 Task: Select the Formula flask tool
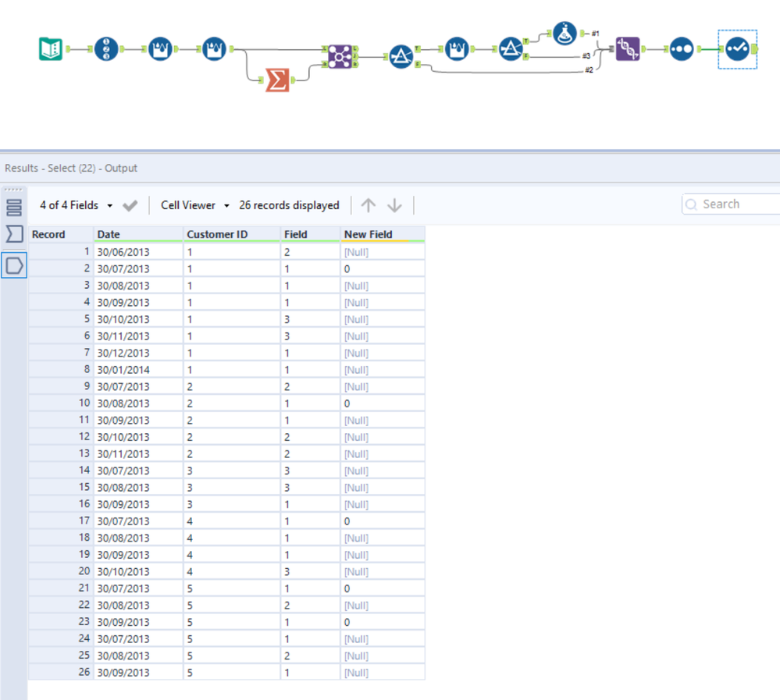coord(565,34)
